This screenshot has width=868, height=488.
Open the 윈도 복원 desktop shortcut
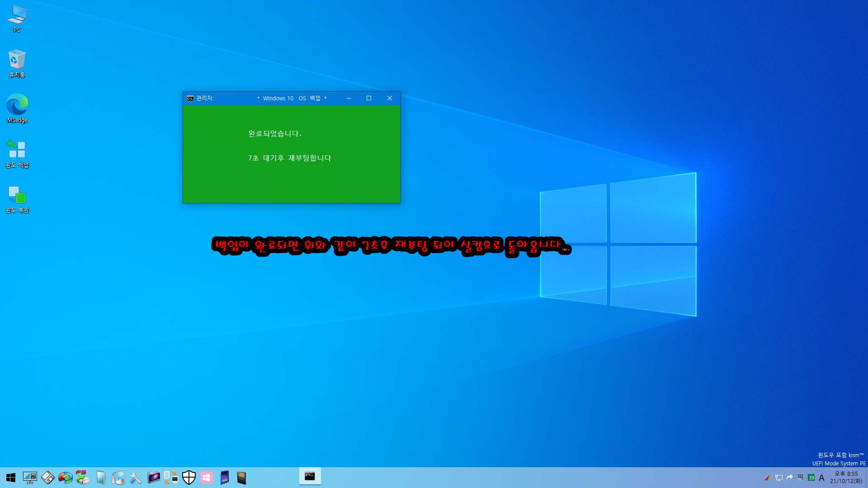pos(17,199)
